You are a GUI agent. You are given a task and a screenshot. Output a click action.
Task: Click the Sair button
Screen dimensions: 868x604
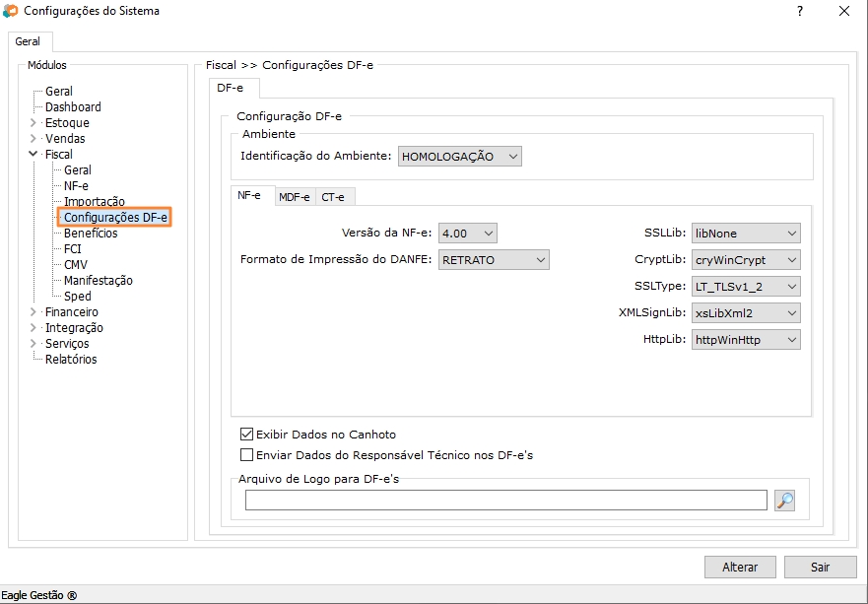pyautogui.click(x=820, y=567)
